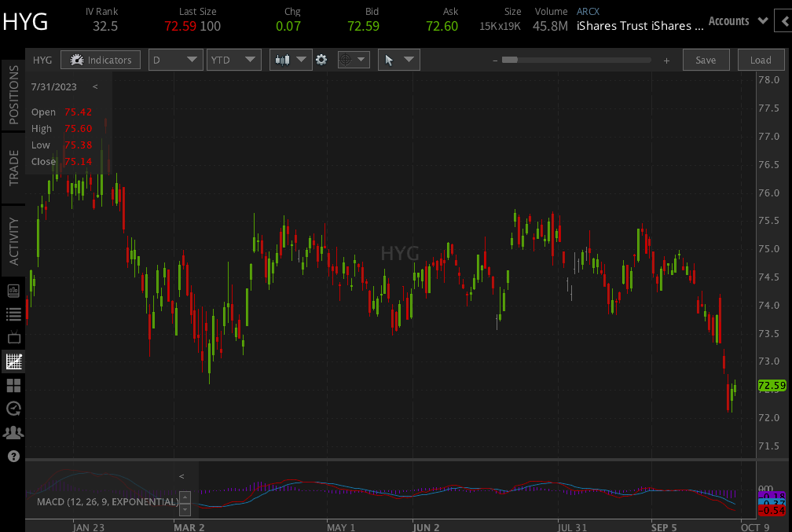The width and height of the screenshot is (792, 532).
Task: Collapse the MACD label panel arrow
Action: click(x=181, y=476)
